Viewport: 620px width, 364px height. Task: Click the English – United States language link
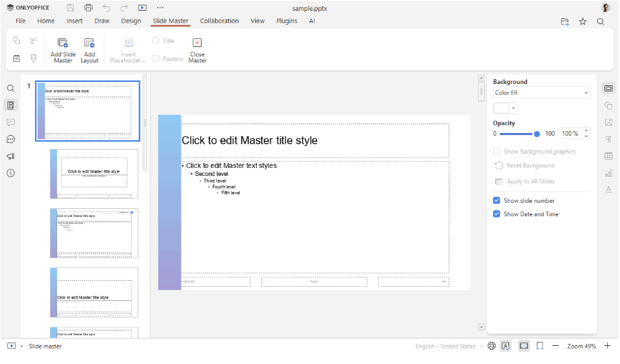[x=445, y=347]
